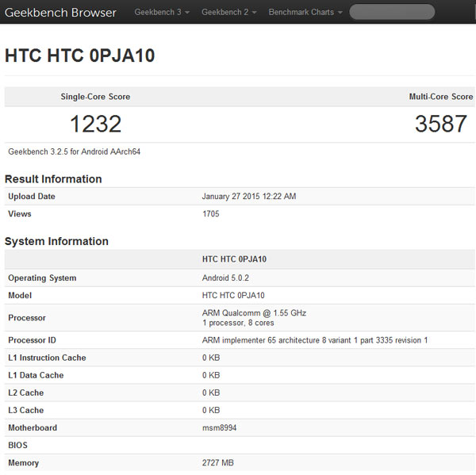This screenshot has width=476, height=475.
Task: Select the ARM Qualcomm @ 1.55 GHz text
Action: pyautogui.click(x=254, y=313)
